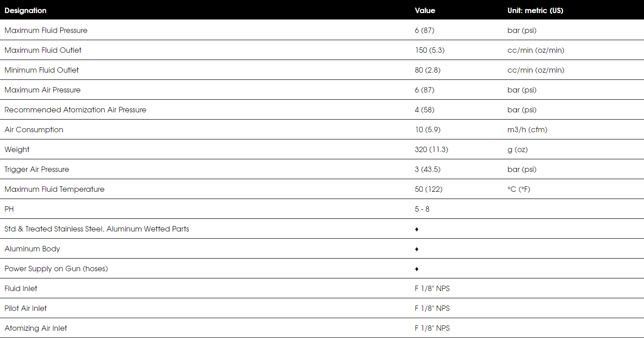Click the Pilot Air Inlet row label
Image resolution: width=644 pixels, height=338 pixels.
pos(26,308)
